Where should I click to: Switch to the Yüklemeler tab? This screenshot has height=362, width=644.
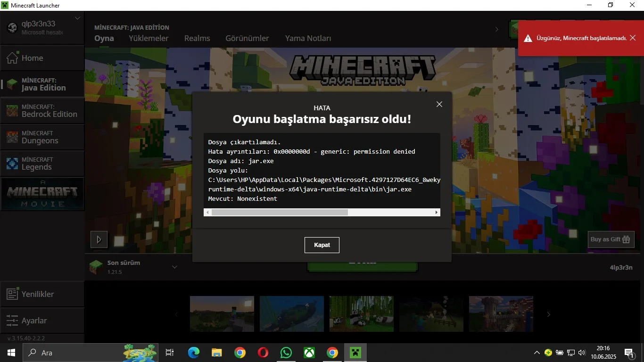pos(149,38)
